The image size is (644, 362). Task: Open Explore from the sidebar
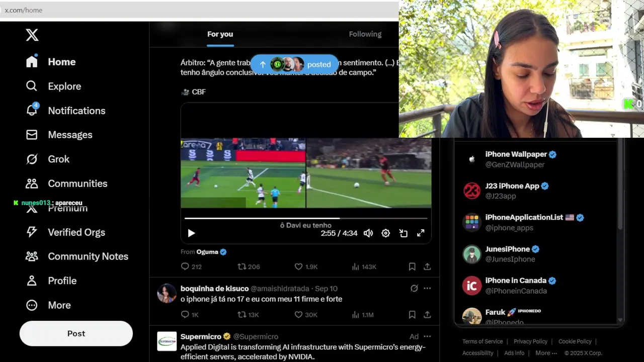point(53,86)
